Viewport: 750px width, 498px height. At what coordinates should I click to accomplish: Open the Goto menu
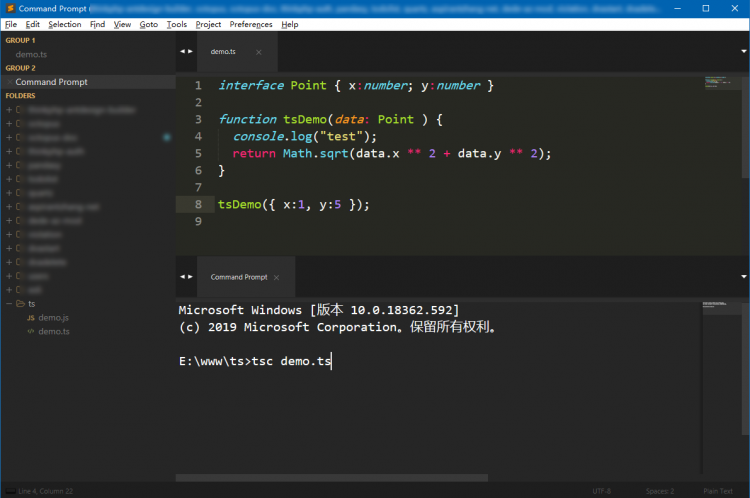148,24
